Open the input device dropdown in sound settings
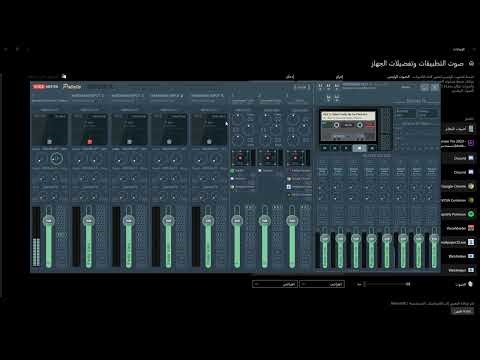480x360 pixels. [275, 284]
